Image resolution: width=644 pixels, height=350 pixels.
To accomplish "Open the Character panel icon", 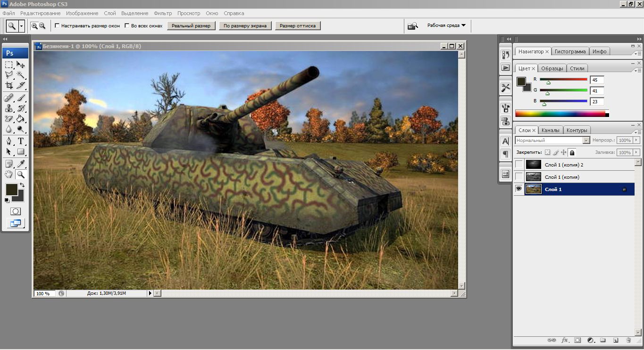I will coord(505,141).
